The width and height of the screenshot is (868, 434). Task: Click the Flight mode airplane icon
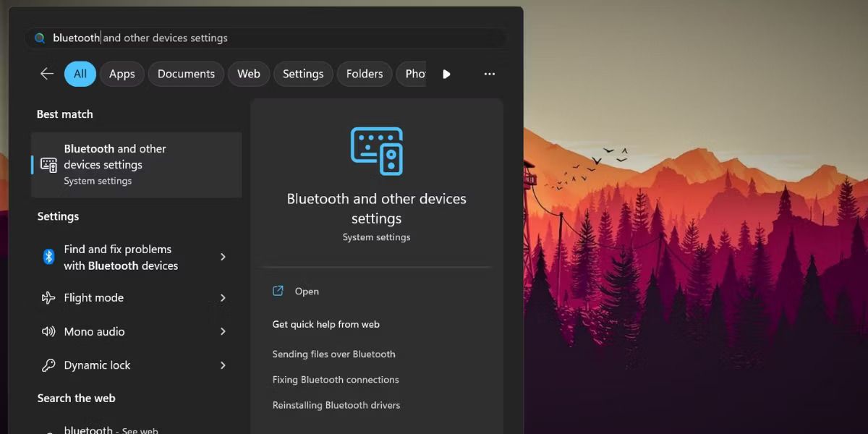click(48, 297)
